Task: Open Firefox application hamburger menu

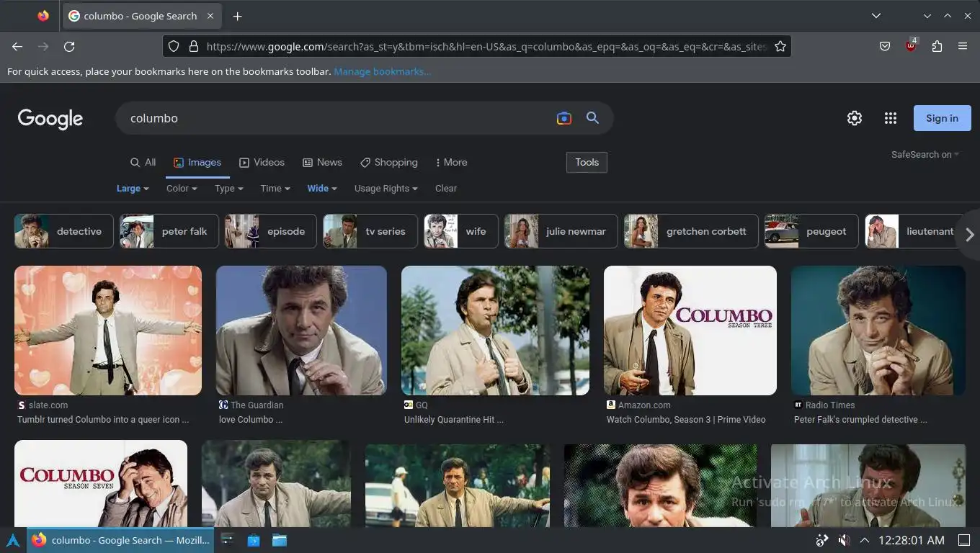Action: [x=963, y=46]
